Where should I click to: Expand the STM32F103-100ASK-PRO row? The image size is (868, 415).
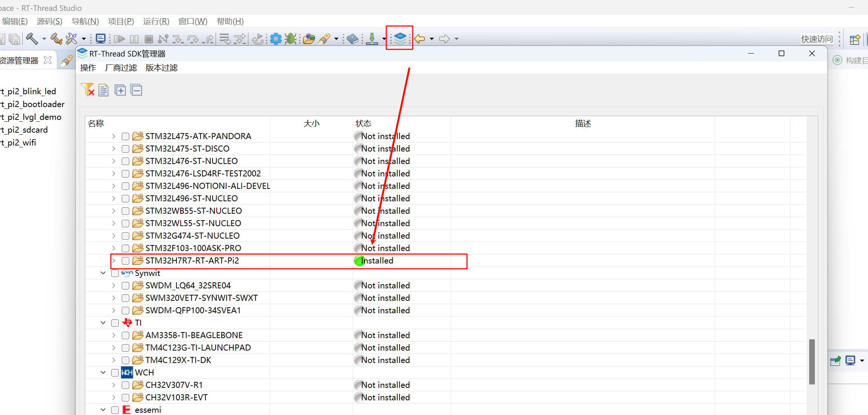[x=114, y=248]
